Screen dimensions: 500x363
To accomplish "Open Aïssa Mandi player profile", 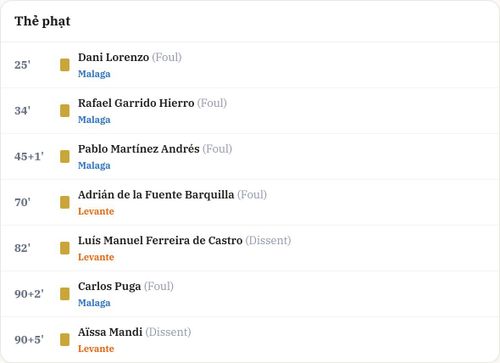I will tap(110, 332).
